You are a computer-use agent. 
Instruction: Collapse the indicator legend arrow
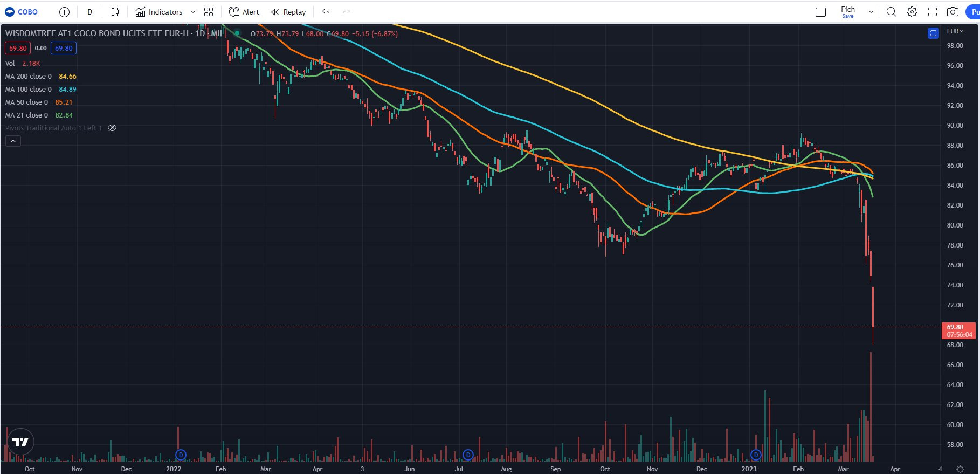click(x=13, y=141)
